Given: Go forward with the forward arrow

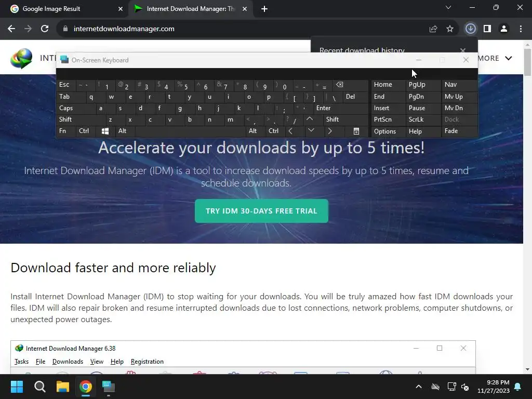Looking at the screenshot, I should pyautogui.click(x=28, y=29).
